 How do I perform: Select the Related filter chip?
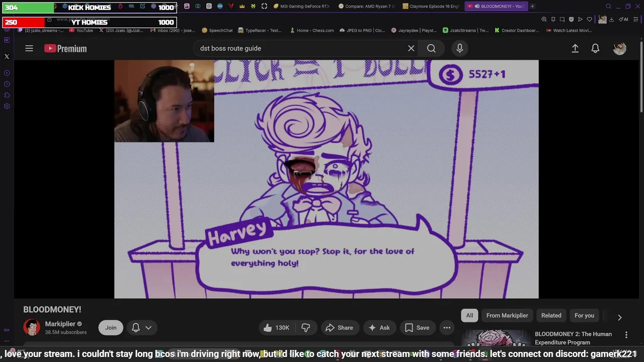(x=551, y=316)
